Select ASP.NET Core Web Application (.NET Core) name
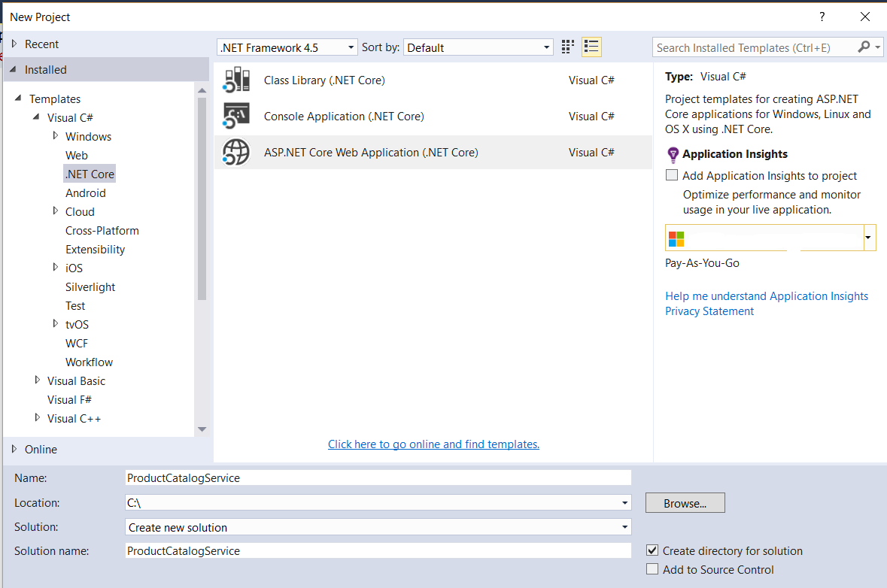Viewport: 887px width, 588px height. (371, 153)
